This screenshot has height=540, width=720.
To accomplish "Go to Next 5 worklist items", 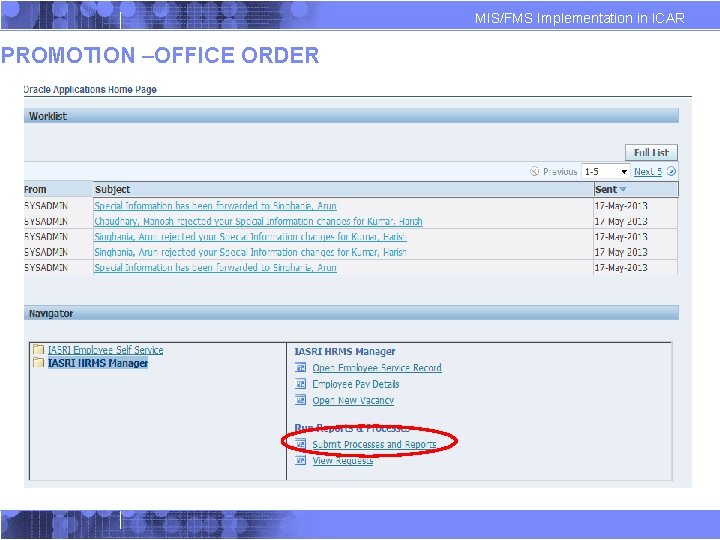I will [x=648, y=171].
